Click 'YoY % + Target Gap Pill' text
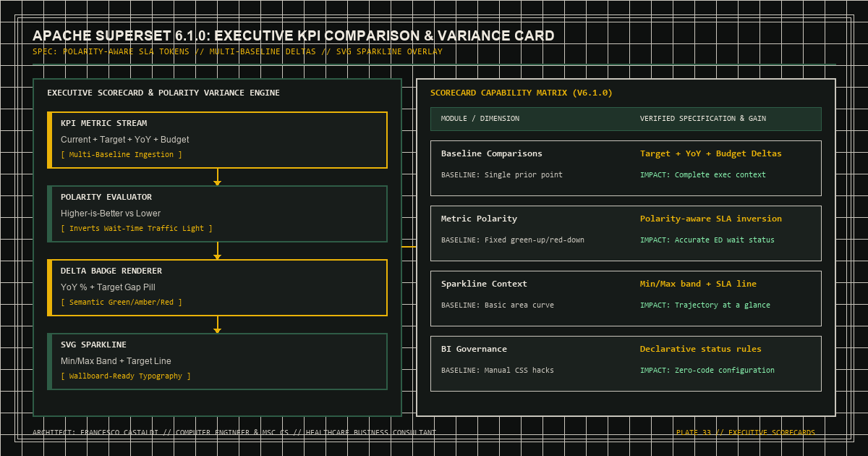The height and width of the screenshot is (456, 868). coord(109,287)
